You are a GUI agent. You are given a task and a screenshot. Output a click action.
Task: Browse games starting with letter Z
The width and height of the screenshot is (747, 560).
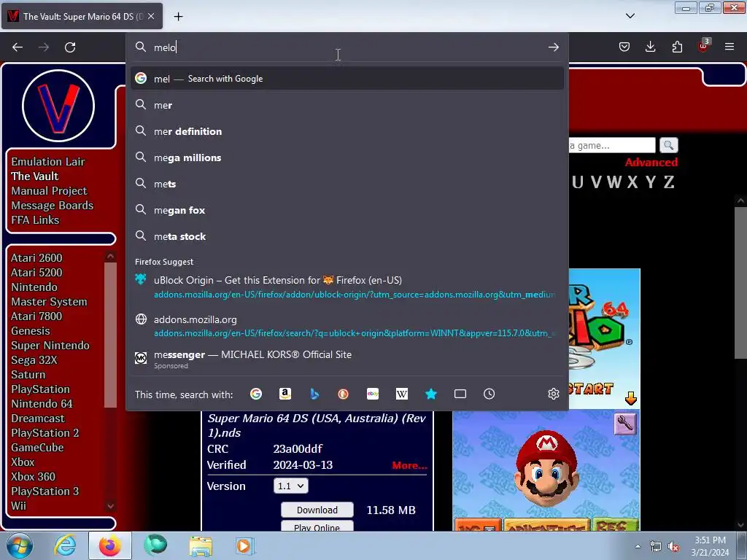668,182
